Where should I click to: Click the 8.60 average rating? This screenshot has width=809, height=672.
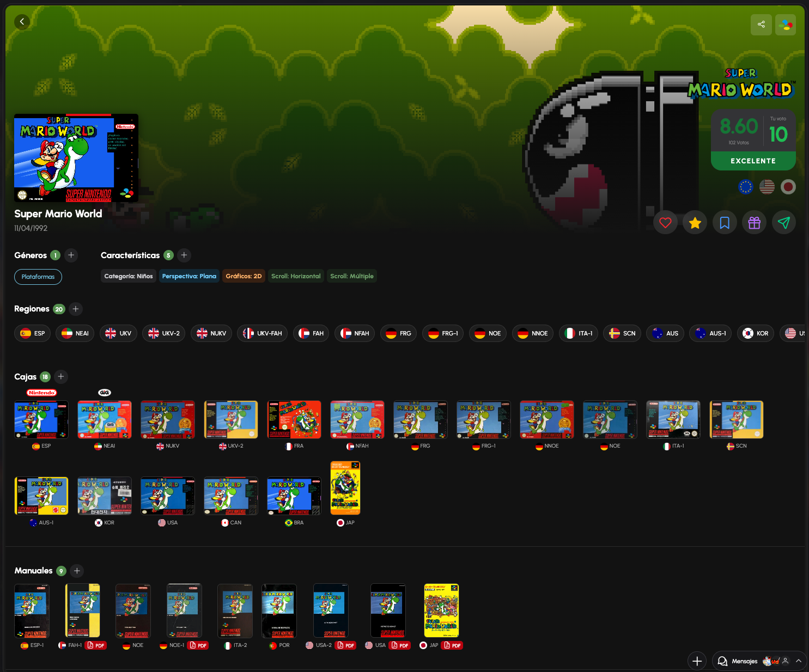[x=739, y=126]
